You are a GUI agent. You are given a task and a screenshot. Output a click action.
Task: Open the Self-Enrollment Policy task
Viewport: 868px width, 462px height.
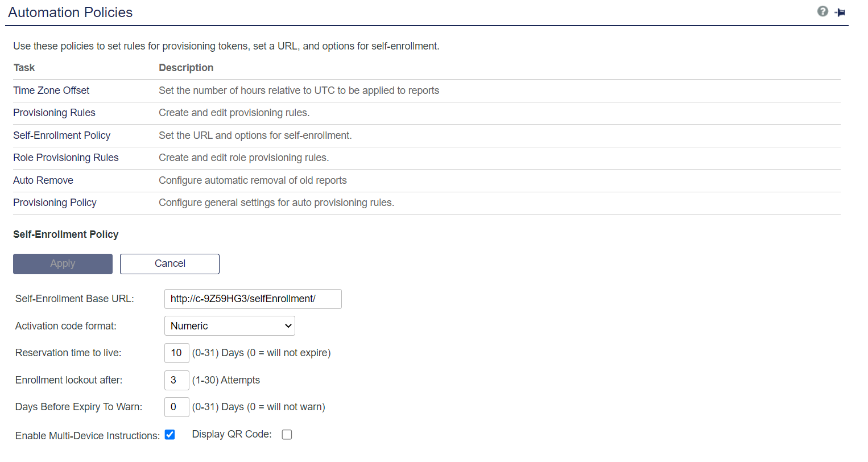61,135
